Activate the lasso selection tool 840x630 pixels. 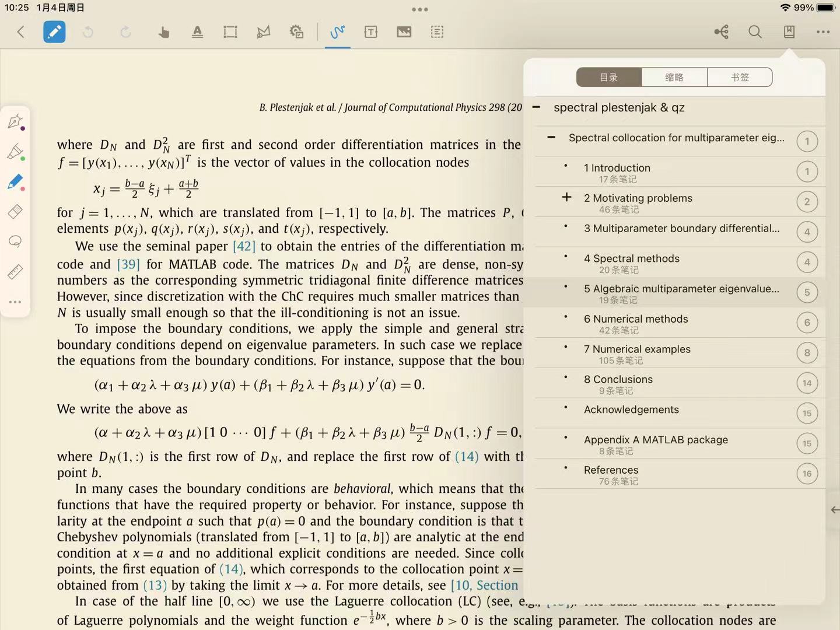(x=15, y=242)
